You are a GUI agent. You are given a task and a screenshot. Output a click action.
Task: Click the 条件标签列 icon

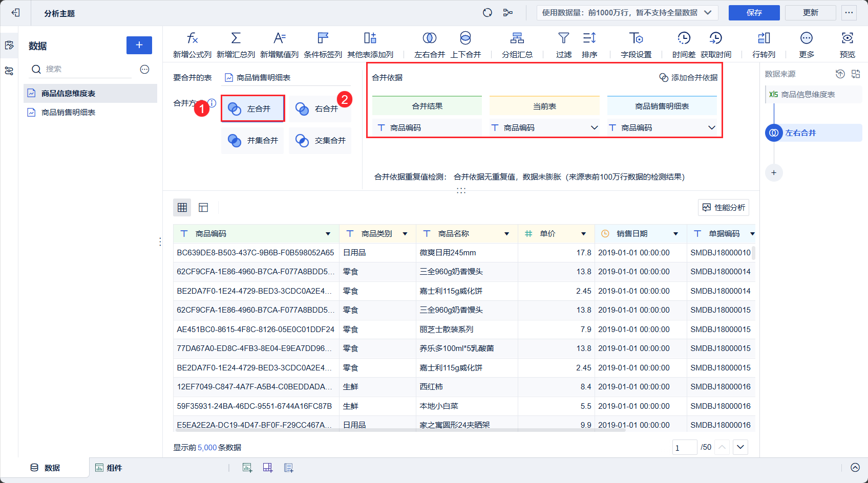pyautogui.click(x=323, y=38)
